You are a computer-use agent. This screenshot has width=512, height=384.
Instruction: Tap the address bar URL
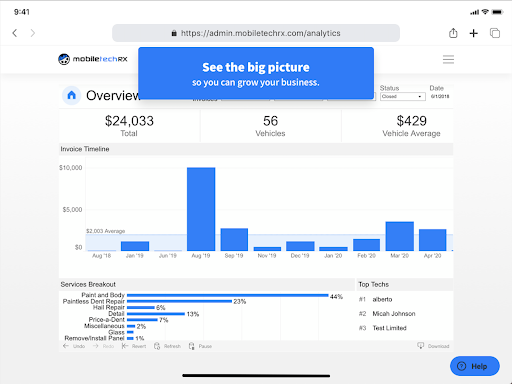click(x=256, y=33)
